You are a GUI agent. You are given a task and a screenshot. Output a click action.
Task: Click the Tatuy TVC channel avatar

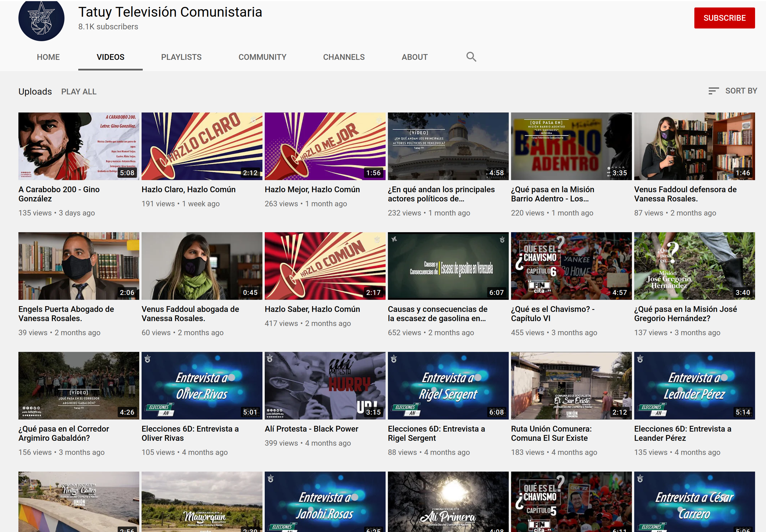[x=41, y=21]
